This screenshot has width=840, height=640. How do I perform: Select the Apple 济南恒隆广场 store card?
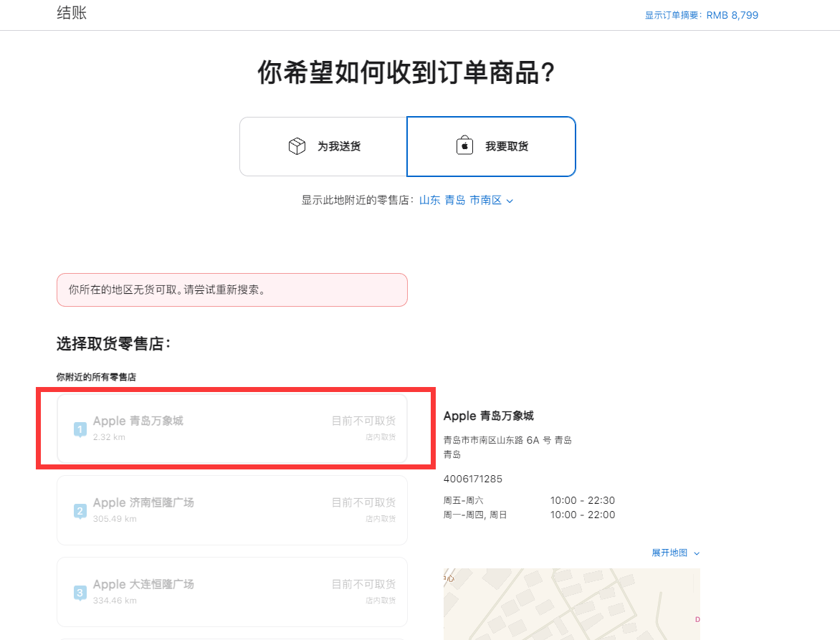click(232, 510)
